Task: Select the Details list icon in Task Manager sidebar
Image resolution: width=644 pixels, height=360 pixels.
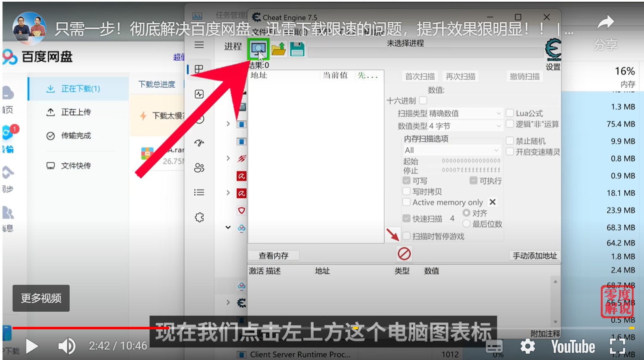Action: click(199, 192)
